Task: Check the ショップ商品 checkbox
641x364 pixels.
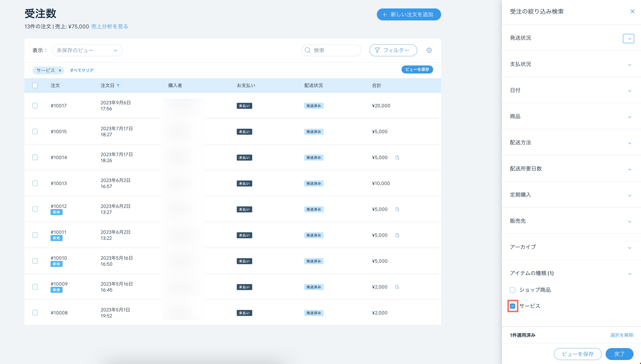Action: [x=512, y=290]
